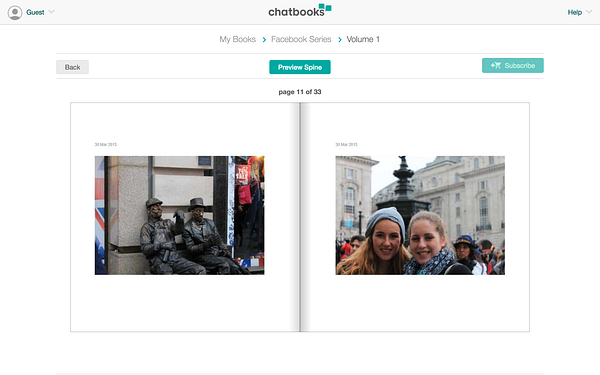Screen dimensions: 600x375
Task: Open Facebook Series breadcrumb
Action: [x=301, y=39]
